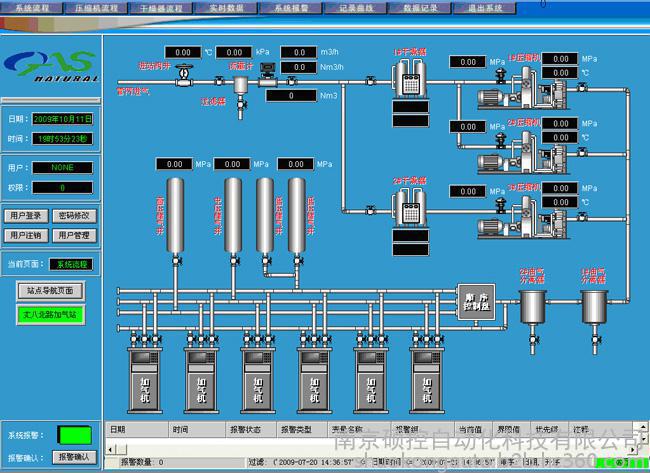Screen dimensions: 650x473
Task: Click the m3/h flow readout
Action: 299,52
